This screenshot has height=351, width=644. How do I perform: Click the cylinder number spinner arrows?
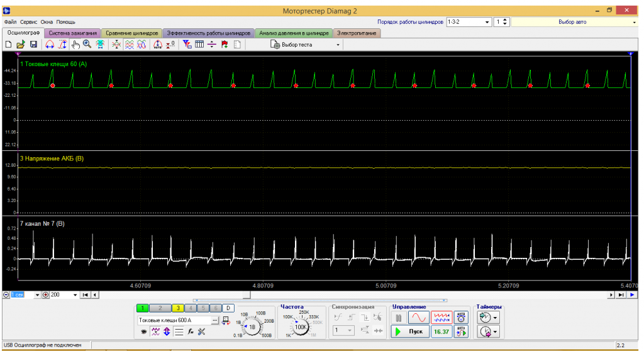coord(505,22)
